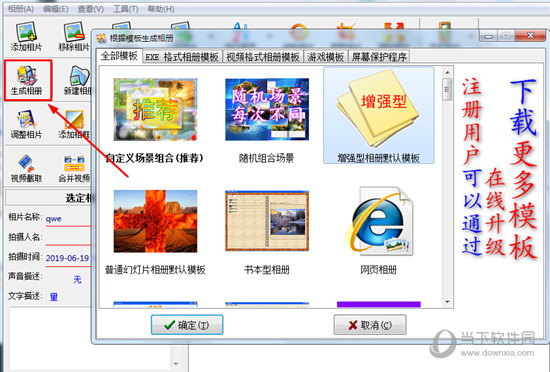
Task: Click the 增强型相册默认模板 label text
Action: [x=378, y=158]
